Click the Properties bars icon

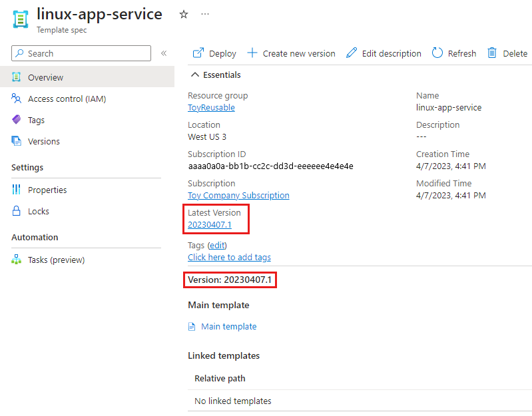(16, 190)
